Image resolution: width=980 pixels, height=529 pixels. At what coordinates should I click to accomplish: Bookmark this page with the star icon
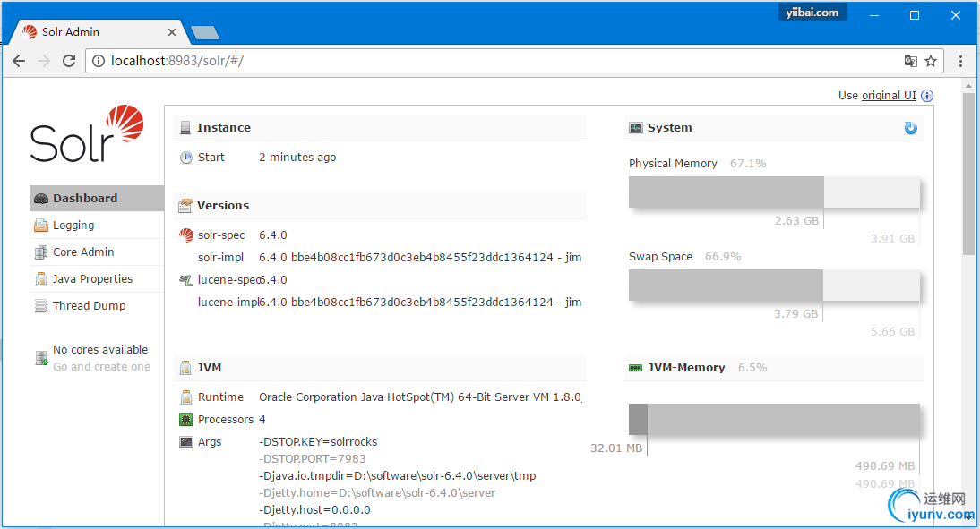pyautogui.click(x=931, y=61)
